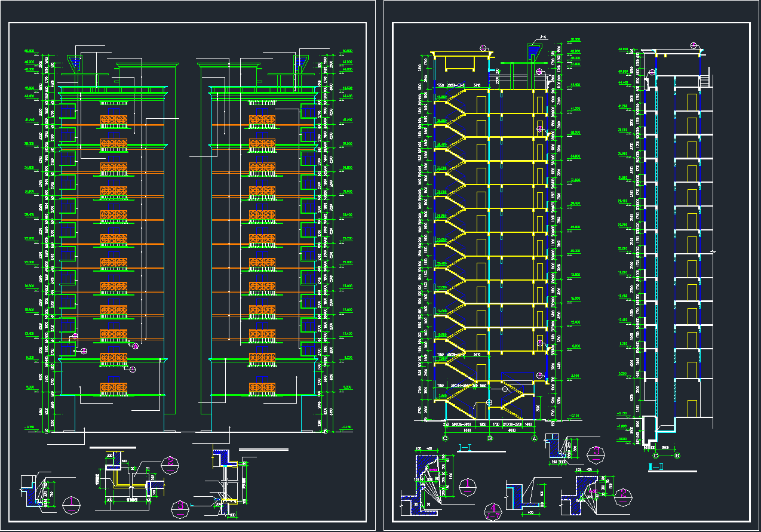This screenshot has height=532, width=761.
Task: Select detail bubble 1 on the left sheet
Action: tap(72, 505)
